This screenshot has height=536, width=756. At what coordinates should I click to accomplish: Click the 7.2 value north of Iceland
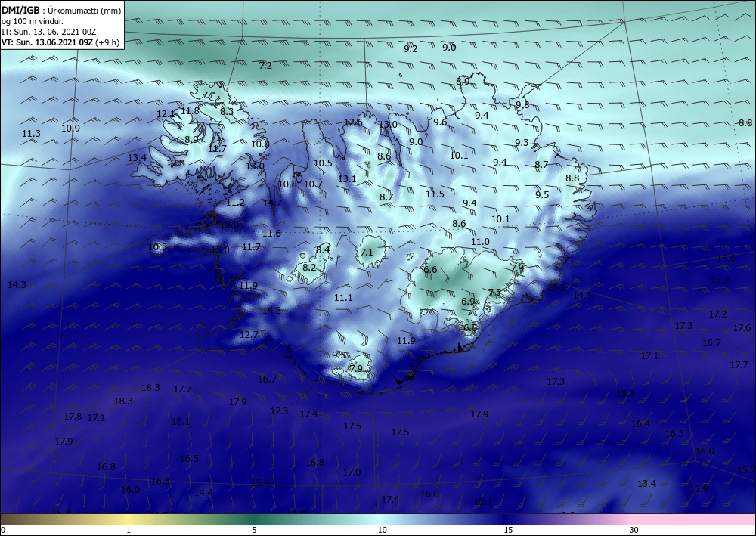click(x=265, y=66)
